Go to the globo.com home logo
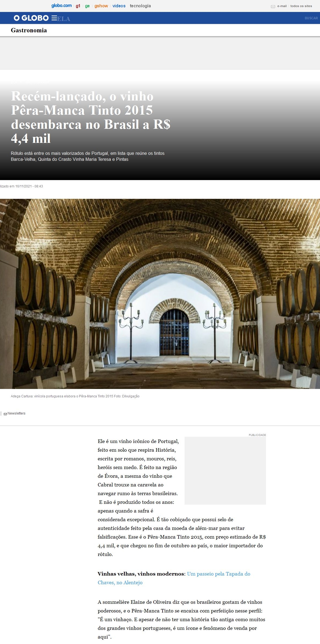 (x=61, y=6)
